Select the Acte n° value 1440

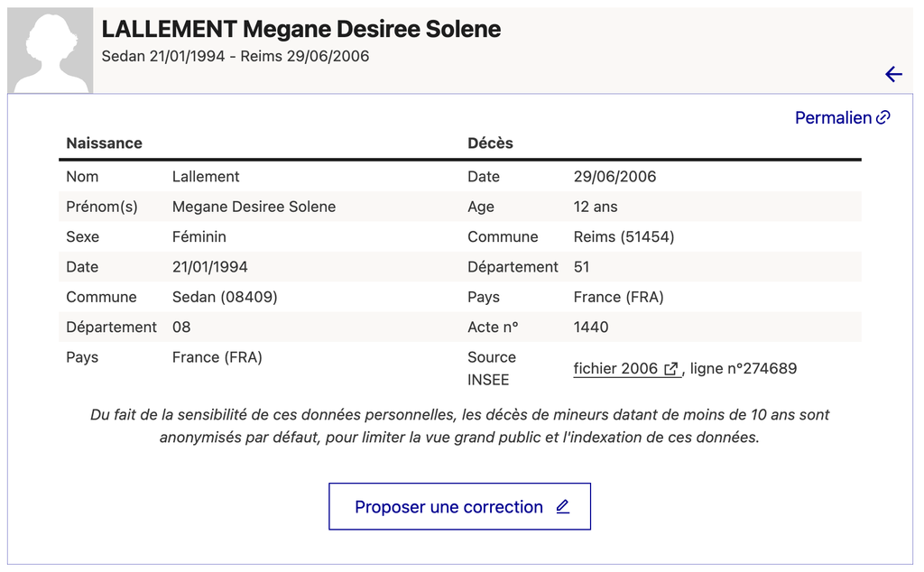pos(591,327)
